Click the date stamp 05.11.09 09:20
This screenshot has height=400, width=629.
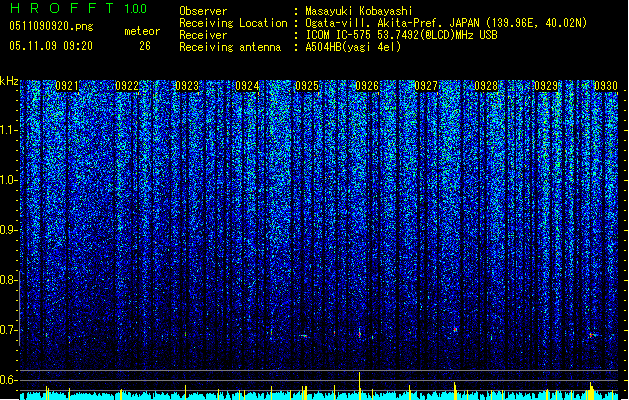tap(51, 46)
